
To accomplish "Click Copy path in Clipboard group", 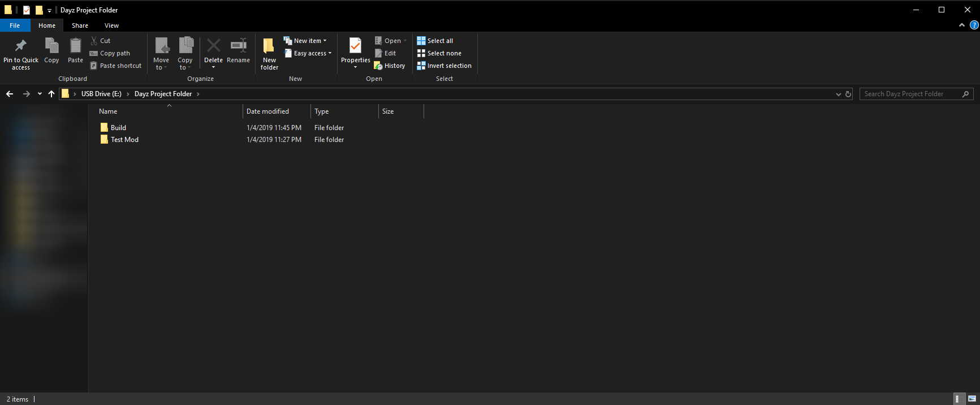I will (x=110, y=53).
